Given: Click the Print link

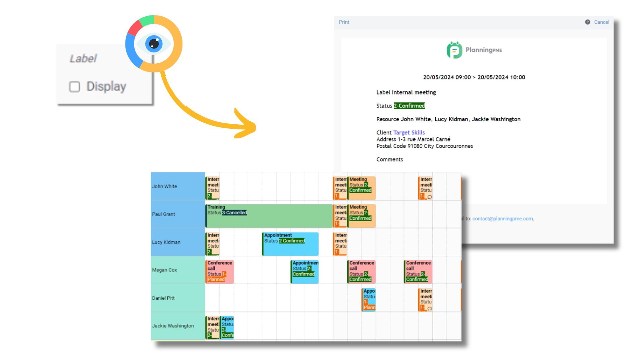Looking at the screenshot, I should click(x=344, y=22).
